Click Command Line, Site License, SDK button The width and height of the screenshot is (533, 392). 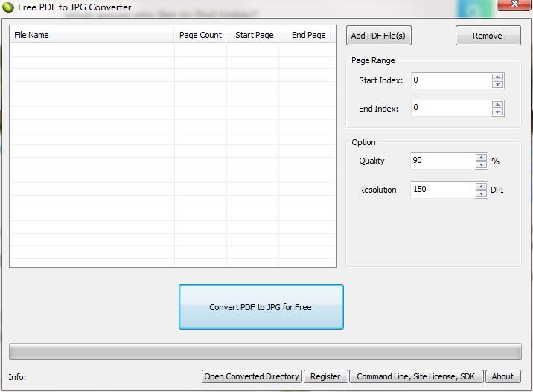click(x=415, y=376)
